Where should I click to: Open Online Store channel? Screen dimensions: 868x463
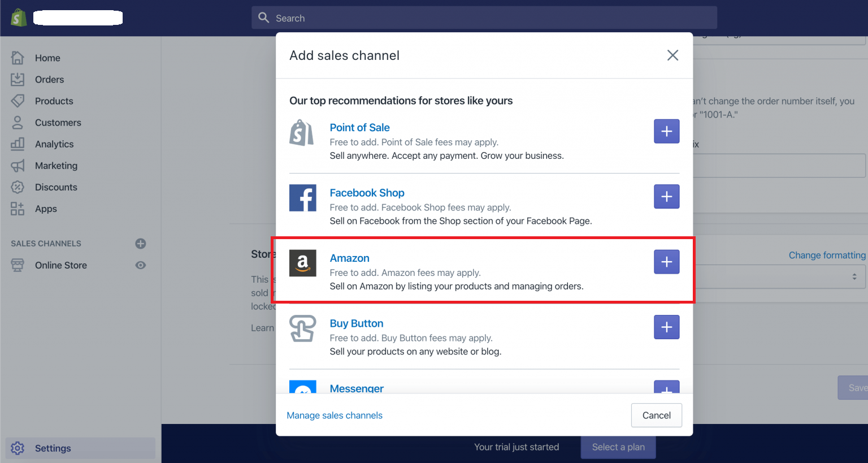(x=60, y=265)
